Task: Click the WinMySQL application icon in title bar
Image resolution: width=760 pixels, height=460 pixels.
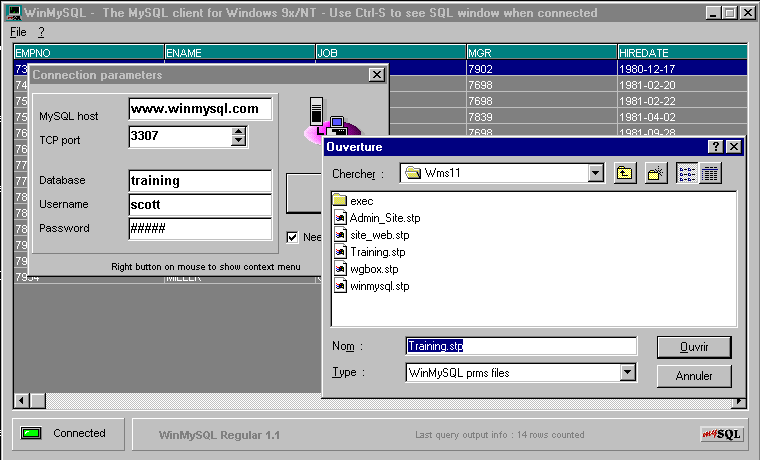Action: 15,13
